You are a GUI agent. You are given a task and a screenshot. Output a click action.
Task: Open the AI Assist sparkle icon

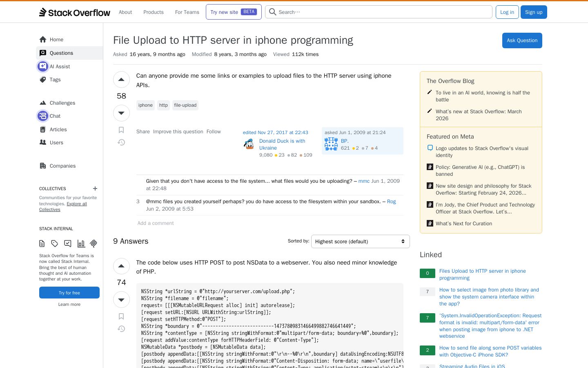point(43,66)
